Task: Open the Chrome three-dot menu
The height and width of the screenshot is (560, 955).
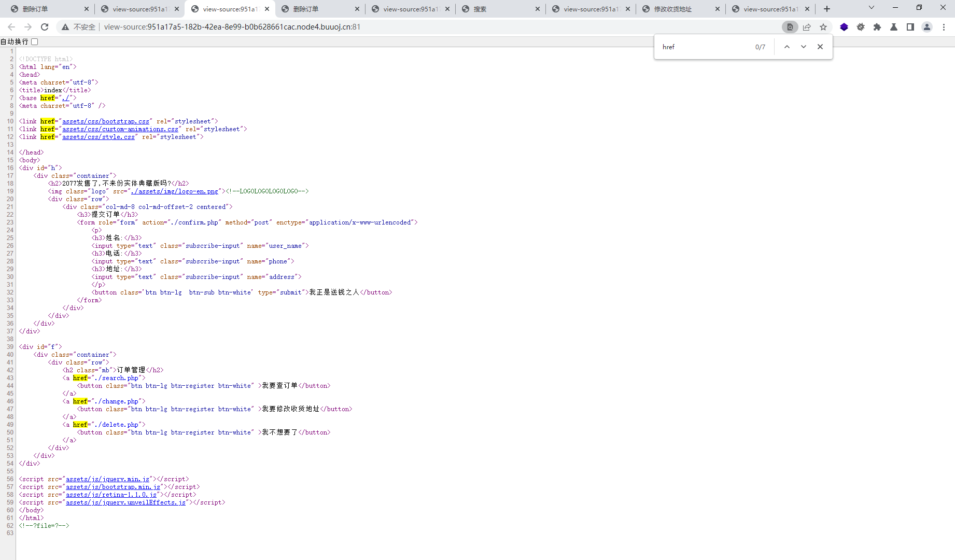Action: 944,27
